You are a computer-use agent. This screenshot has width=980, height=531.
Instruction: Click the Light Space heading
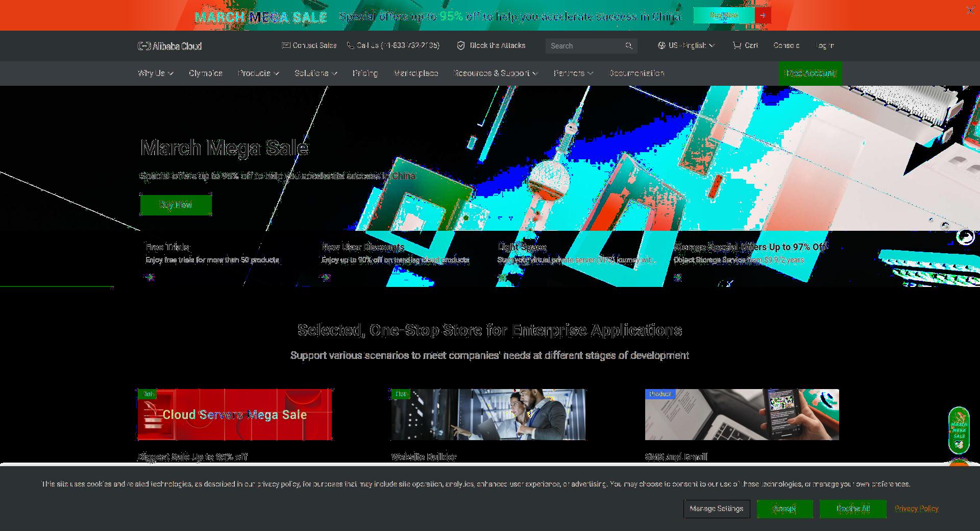click(x=522, y=247)
